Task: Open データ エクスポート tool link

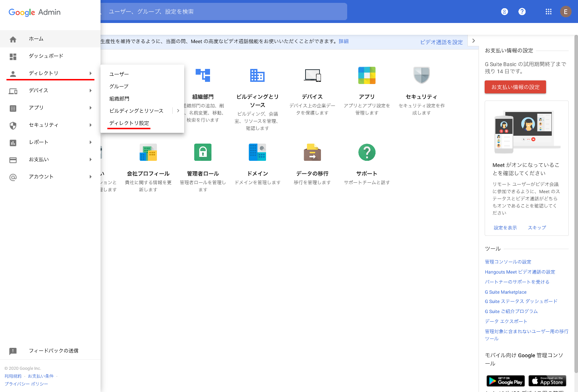Action: pyautogui.click(x=506, y=321)
